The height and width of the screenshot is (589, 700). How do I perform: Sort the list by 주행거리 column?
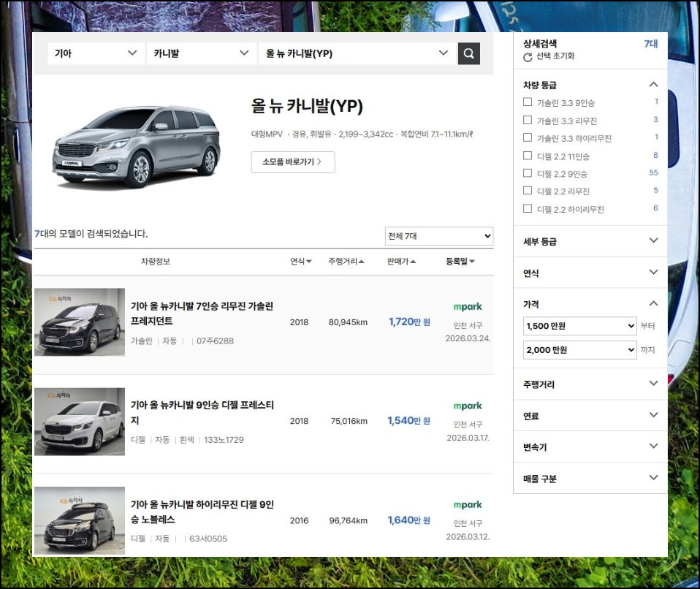click(x=346, y=261)
